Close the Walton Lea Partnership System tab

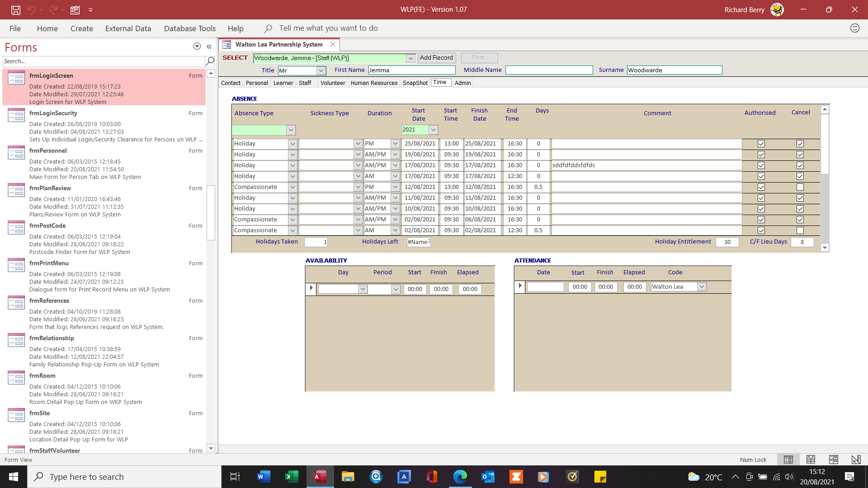coord(333,44)
